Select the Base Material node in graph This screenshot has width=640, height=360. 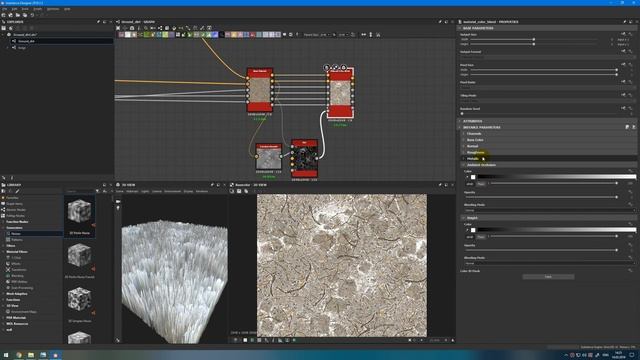260,90
